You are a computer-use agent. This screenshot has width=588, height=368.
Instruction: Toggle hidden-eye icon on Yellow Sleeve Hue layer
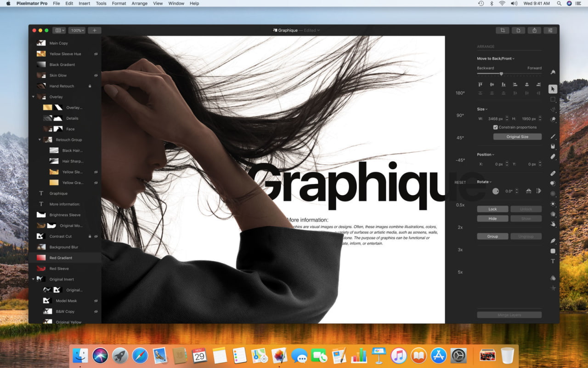96,54
